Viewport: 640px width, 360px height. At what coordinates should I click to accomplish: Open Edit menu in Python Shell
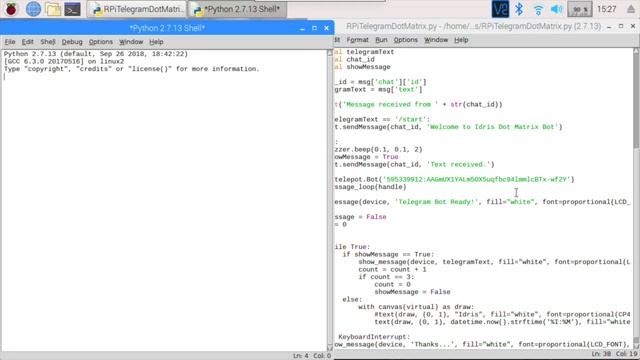[x=28, y=42]
